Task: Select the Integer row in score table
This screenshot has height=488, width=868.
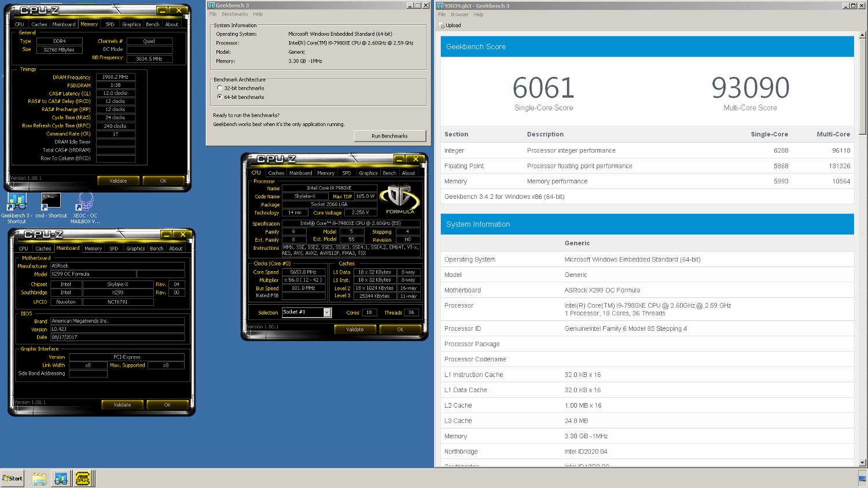Action: click(647, 150)
